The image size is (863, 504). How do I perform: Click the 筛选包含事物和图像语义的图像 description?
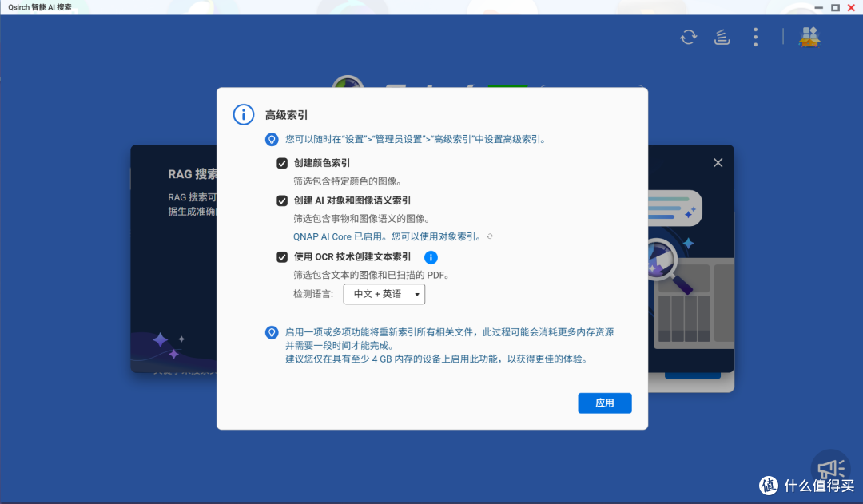[362, 218]
